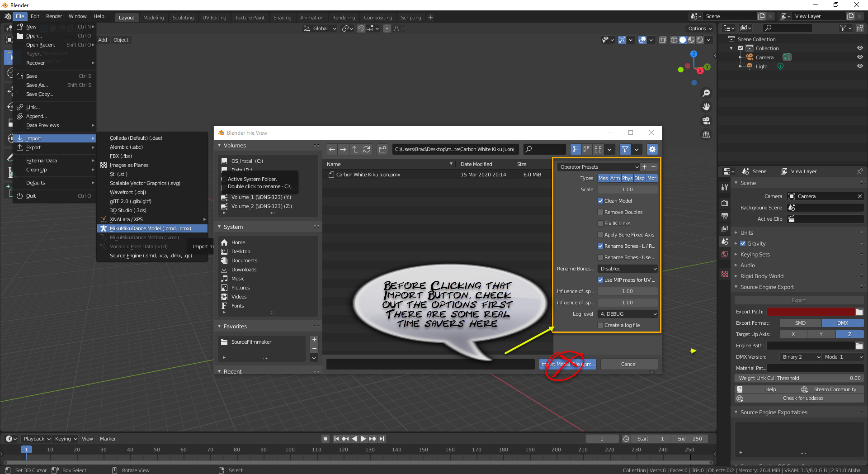Open the Texture properties tab
868x474 pixels.
tap(725, 274)
